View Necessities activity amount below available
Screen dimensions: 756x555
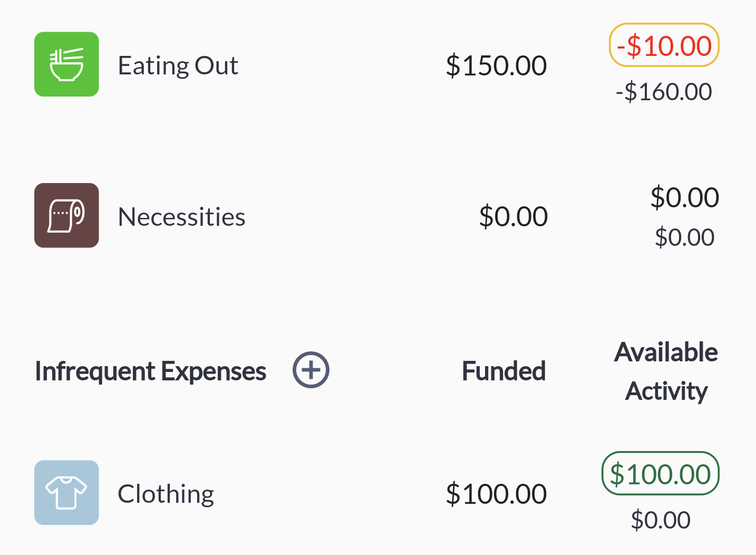[685, 237]
